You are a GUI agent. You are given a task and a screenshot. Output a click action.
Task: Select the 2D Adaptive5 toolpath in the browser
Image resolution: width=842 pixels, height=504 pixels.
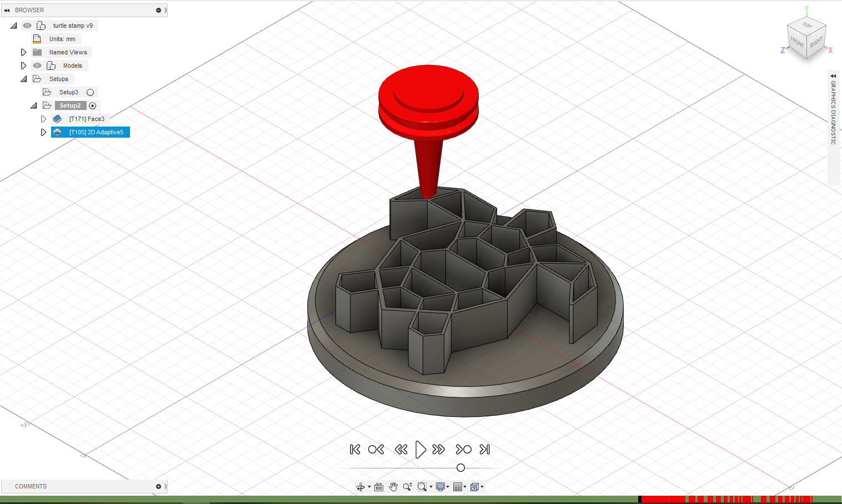[96, 132]
